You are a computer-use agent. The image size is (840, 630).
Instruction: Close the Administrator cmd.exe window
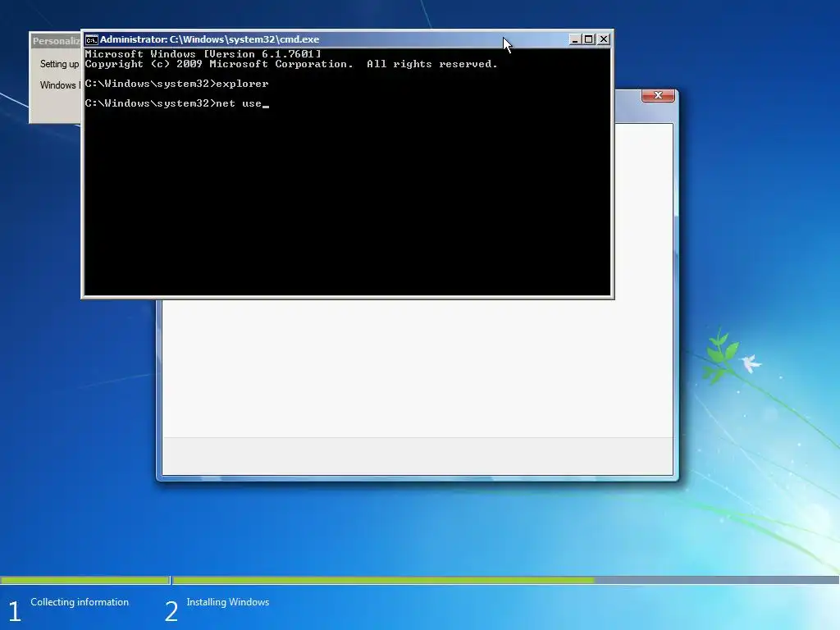pos(603,39)
